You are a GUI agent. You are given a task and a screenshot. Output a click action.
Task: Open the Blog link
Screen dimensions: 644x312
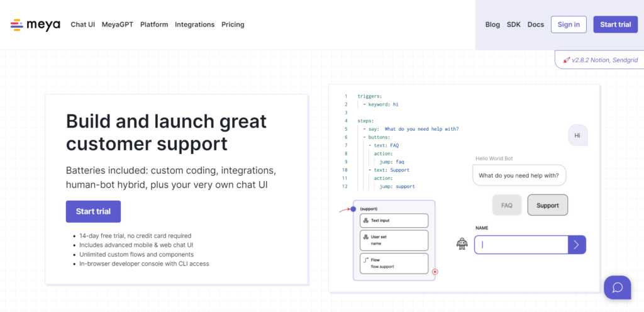pyautogui.click(x=492, y=25)
